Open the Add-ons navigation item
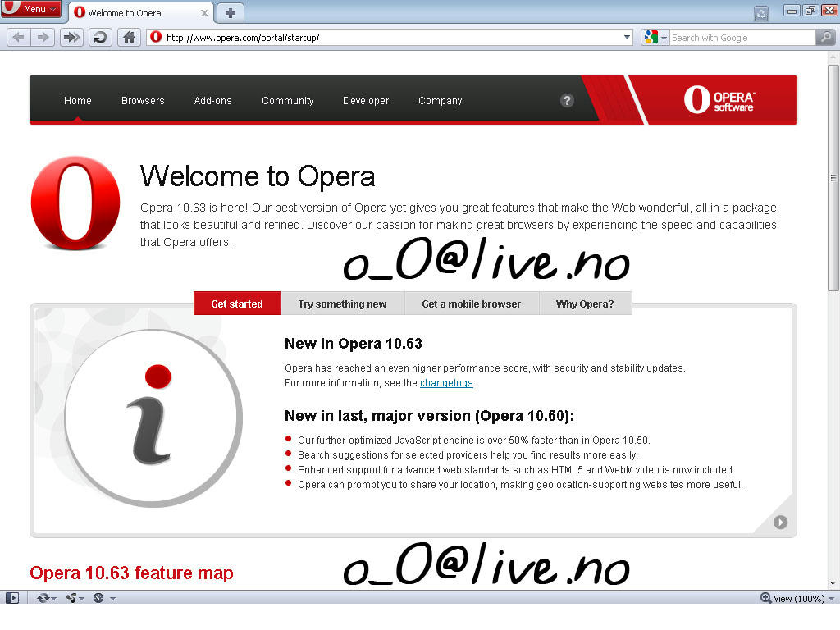This screenshot has width=840, height=630. coord(212,101)
